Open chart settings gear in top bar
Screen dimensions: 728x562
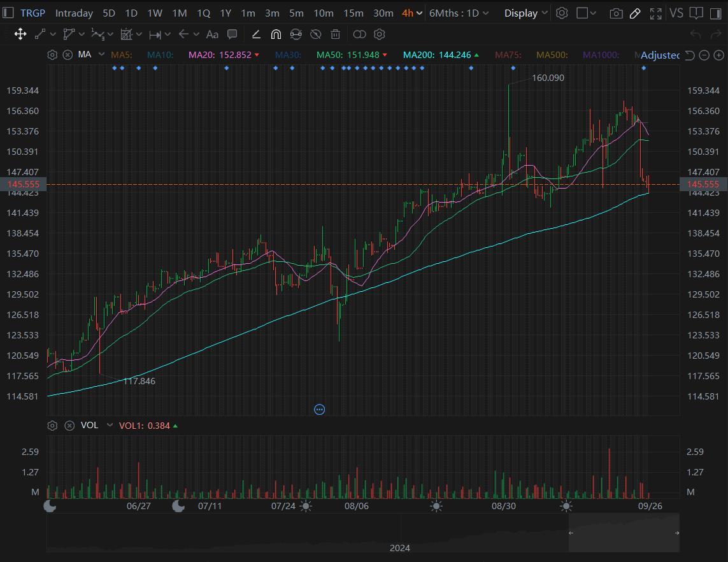[x=562, y=13]
